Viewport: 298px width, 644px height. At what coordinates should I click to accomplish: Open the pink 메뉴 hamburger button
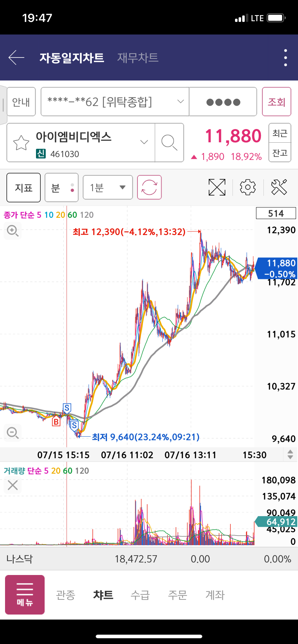click(x=25, y=595)
